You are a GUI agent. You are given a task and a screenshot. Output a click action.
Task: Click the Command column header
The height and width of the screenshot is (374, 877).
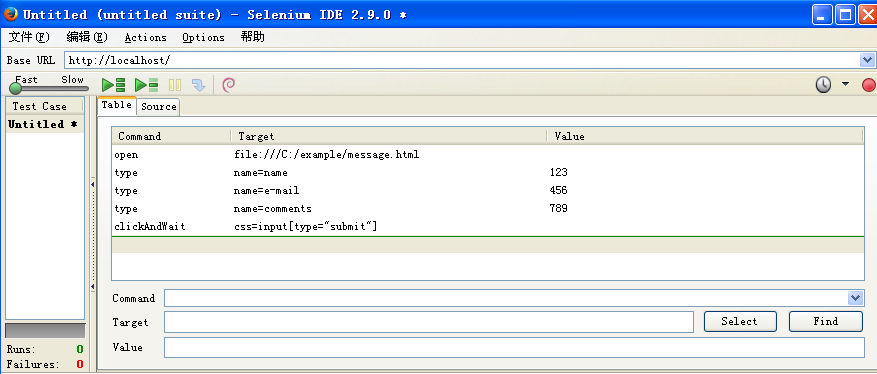point(171,136)
